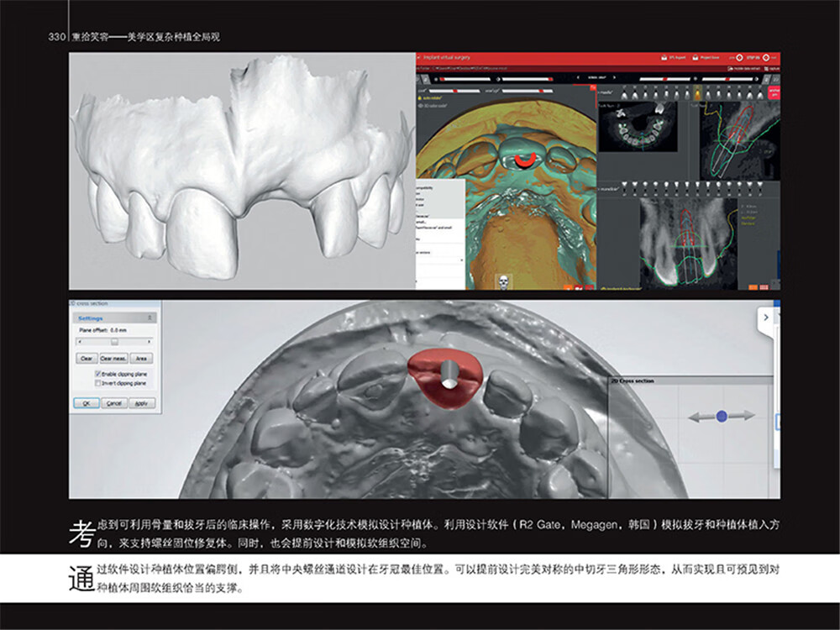Click the Plane offset slider handle
The width and height of the screenshot is (840, 630).
click(x=114, y=342)
